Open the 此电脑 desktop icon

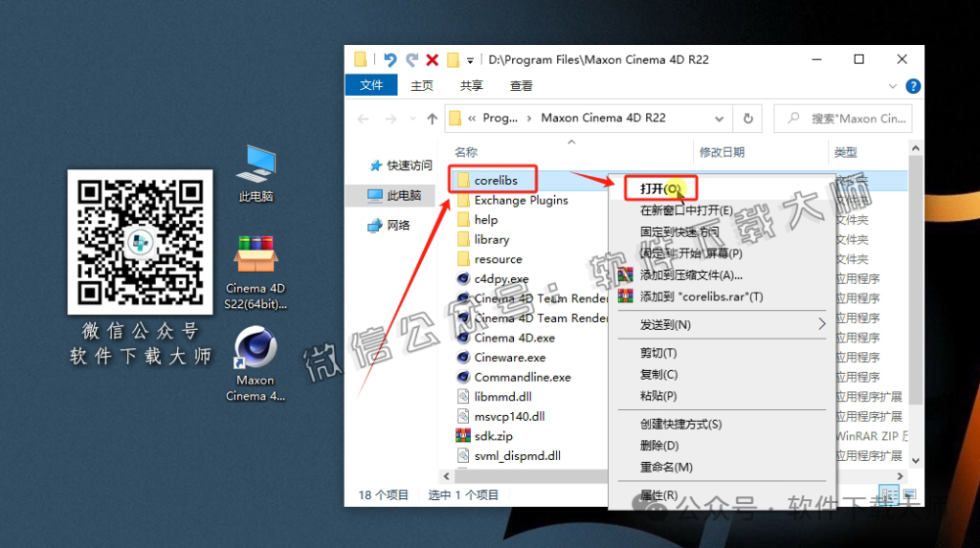[256, 174]
